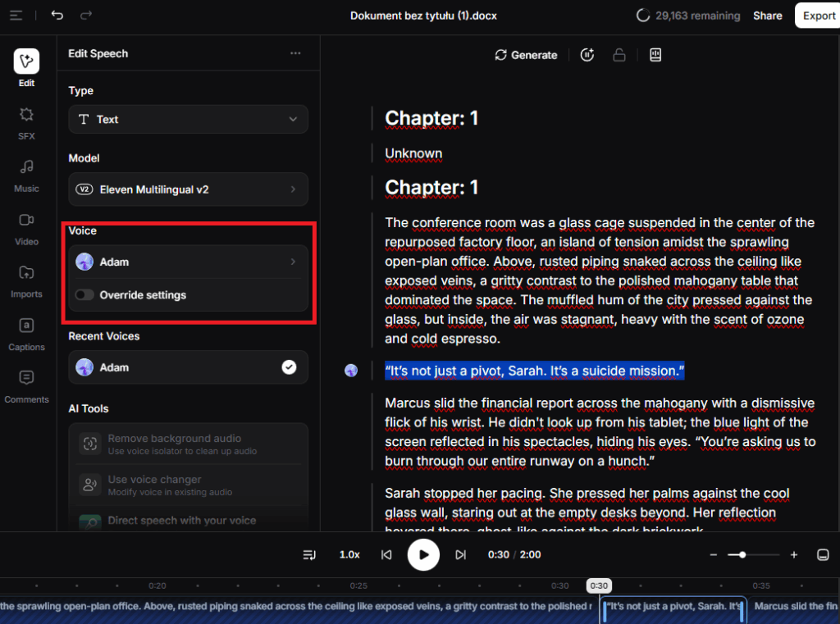This screenshot has width=840, height=624.
Task: Open the Comments panel
Action: click(x=26, y=385)
